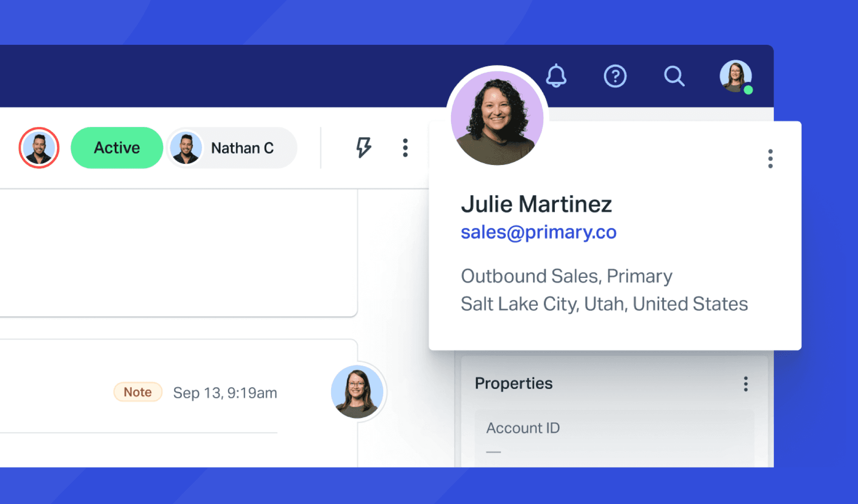Click the help question mark icon

(615, 76)
